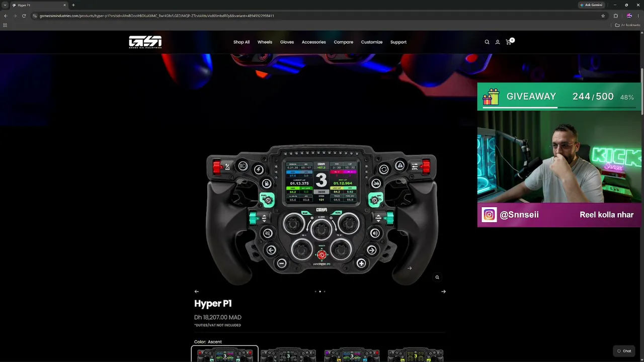Open the Wheels menu item

(265, 42)
